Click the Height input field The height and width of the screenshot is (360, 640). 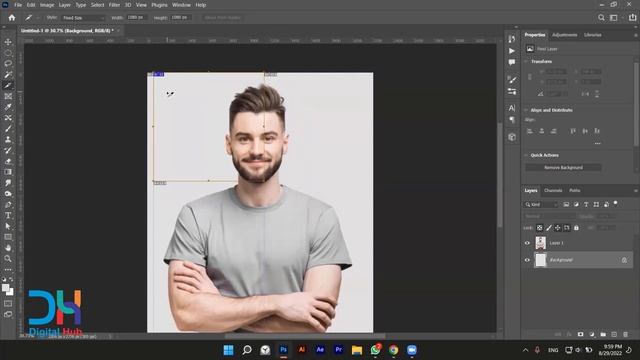[181, 18]
